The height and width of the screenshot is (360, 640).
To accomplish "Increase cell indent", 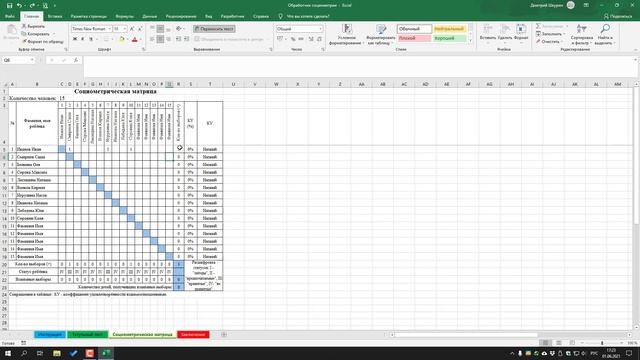I will click(187, 39).
